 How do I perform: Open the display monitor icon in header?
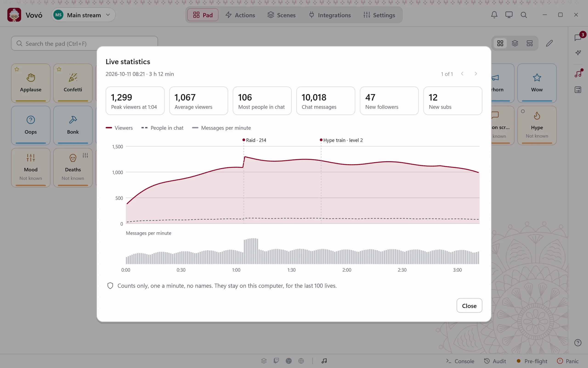click(509, 15)
